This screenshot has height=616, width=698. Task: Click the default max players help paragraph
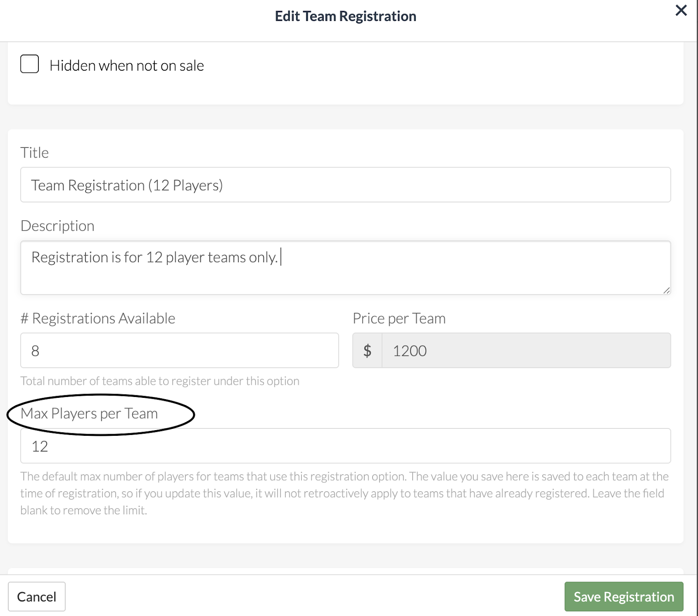point(345,493)
